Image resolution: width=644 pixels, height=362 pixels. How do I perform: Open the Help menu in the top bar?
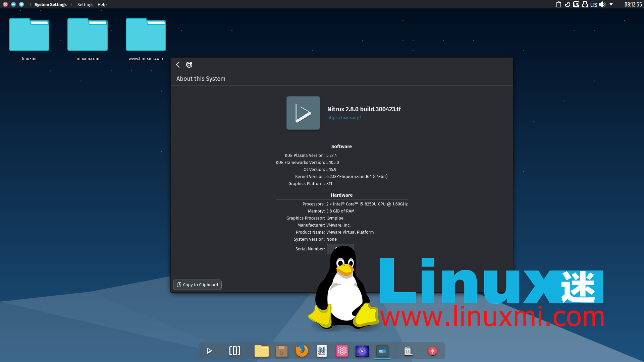pos(102,4)
